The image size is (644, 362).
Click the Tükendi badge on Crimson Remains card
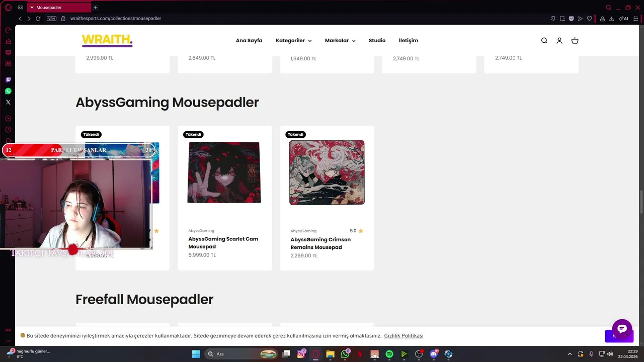(x=295, y=135)
